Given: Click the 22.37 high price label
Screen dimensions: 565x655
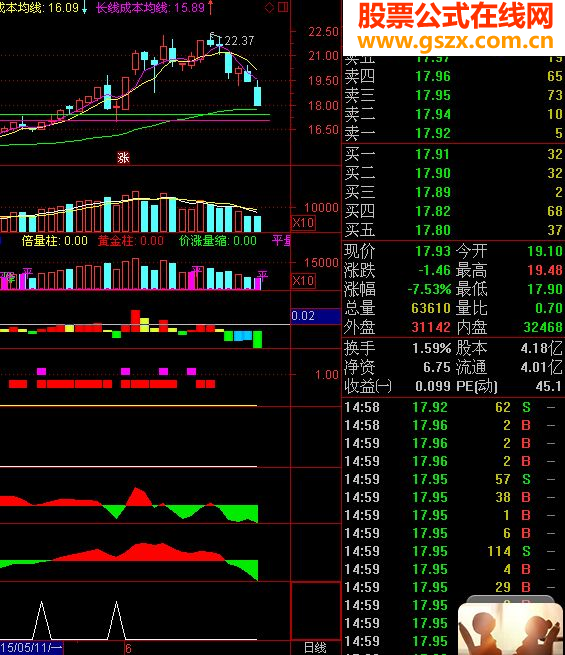Looking at the screenshot, I should (x=238, y=41).
